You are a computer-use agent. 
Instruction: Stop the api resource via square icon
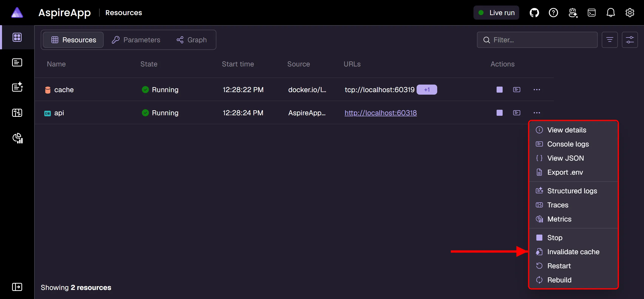pos(500,113)
